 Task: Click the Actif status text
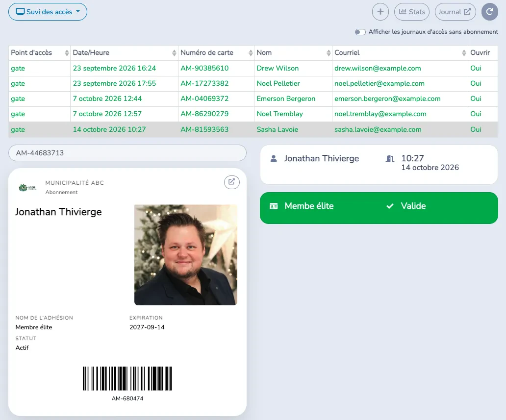[x=22, y=348]
